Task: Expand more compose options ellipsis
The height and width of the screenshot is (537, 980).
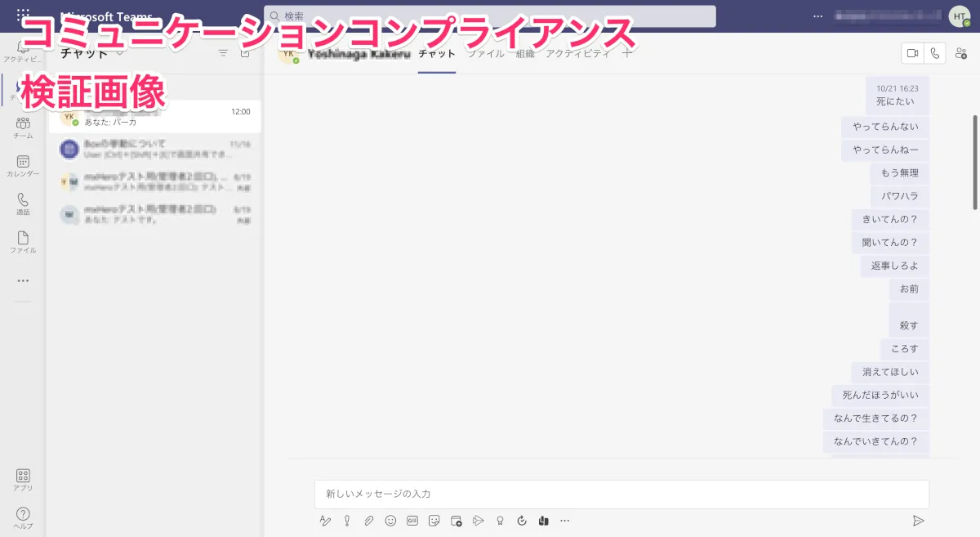Action: (565, 521)
